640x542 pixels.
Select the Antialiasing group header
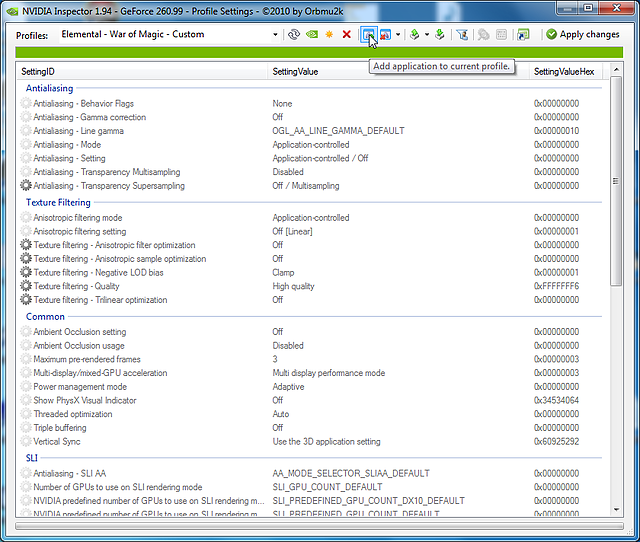[49, 88]
